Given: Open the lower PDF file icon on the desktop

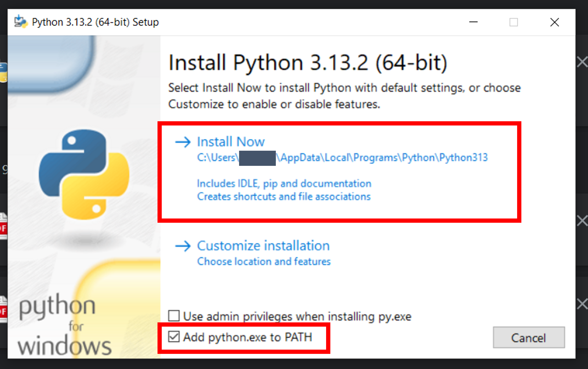Looking at the screenshot, I should coord(3,308).
